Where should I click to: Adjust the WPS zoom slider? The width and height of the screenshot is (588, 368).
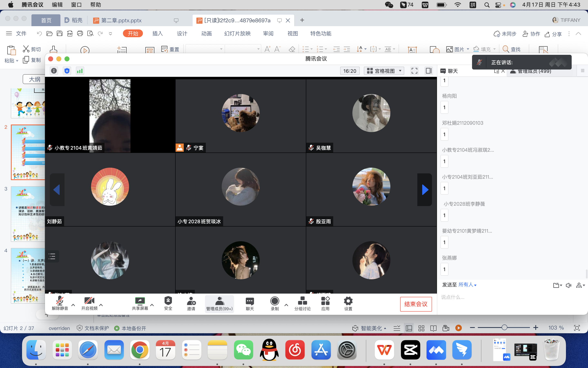(504, 328)
